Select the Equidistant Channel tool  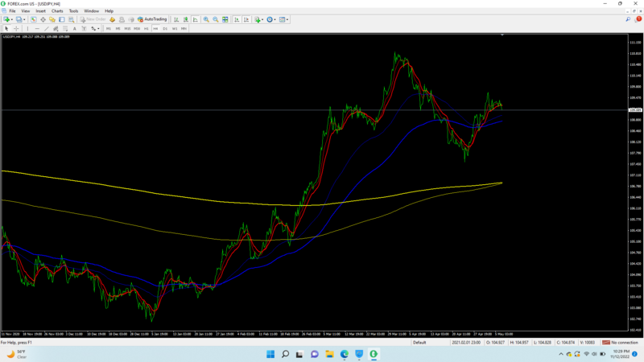click(x=56, y=28)
